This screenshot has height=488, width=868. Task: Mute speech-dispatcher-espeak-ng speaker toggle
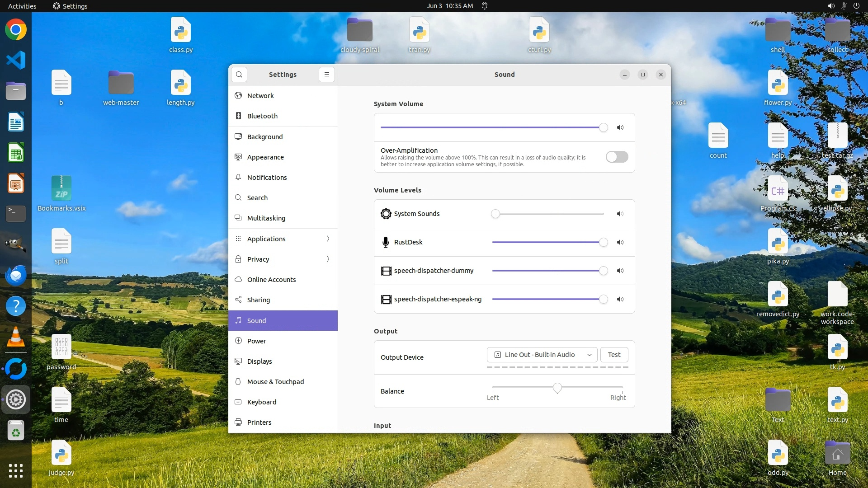point(620,299)
